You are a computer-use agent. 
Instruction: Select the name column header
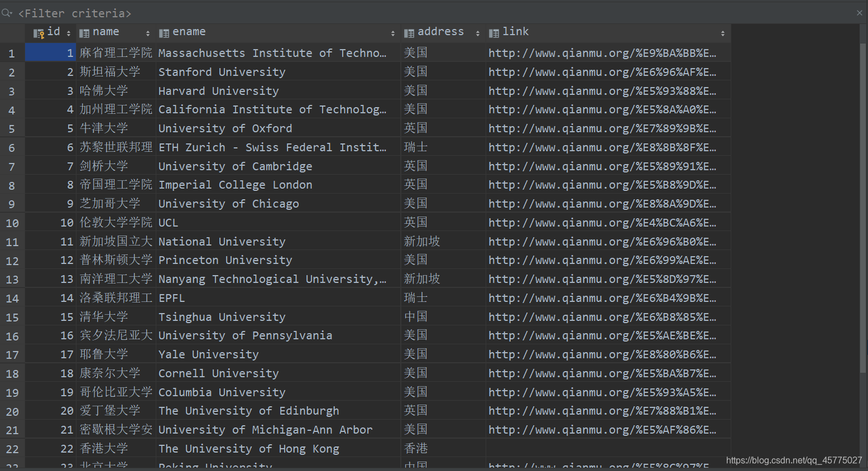116,33
